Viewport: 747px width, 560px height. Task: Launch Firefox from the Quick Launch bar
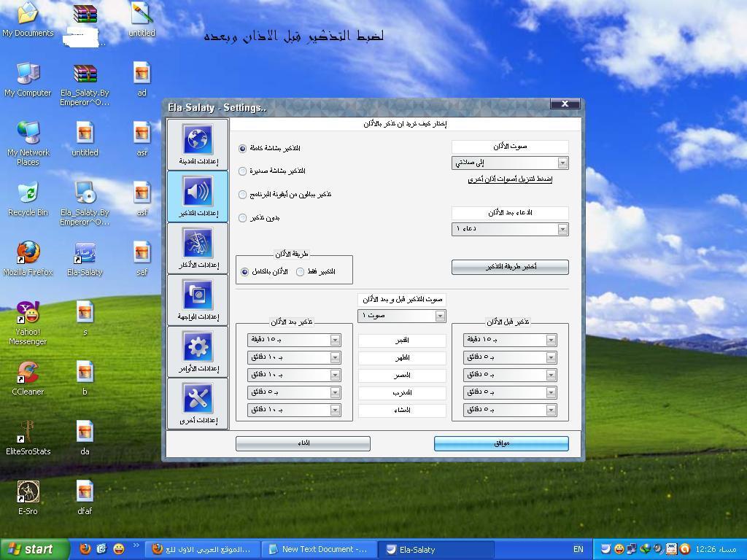pyautogui.click(x=85, y=549)
